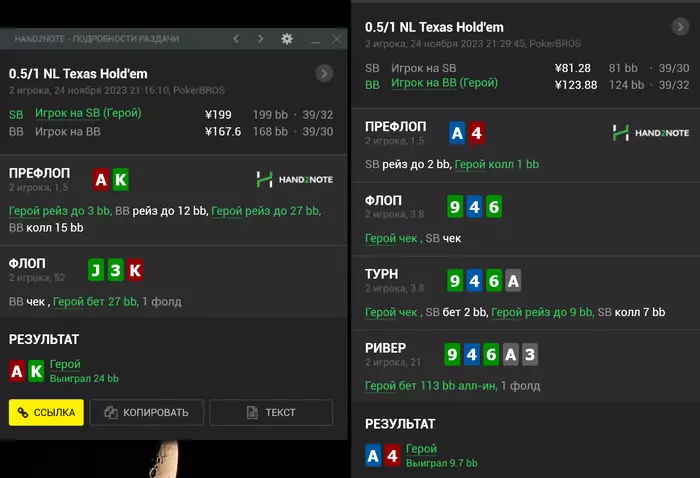
Task: Click the green K card in left result
Action: click(36, 371)
